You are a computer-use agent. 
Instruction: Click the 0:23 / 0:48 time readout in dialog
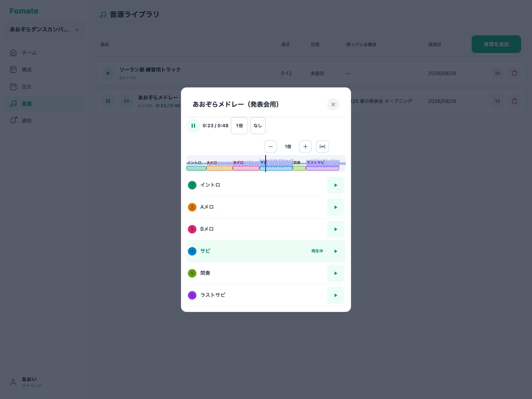pyautogui.click(x=215, y=126)
